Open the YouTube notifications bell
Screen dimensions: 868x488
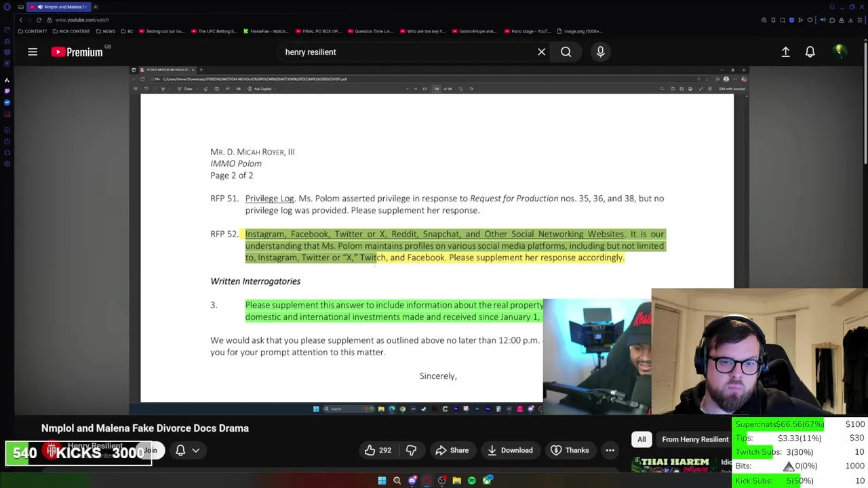810,52
